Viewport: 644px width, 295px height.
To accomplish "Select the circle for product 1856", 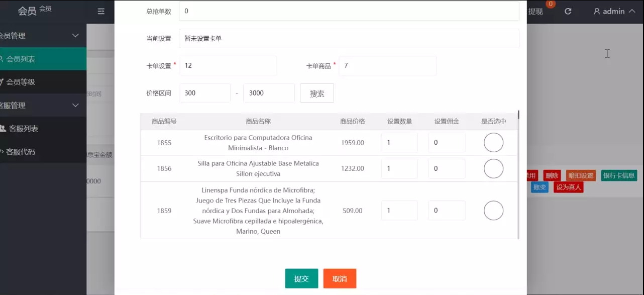I will coord(493,168).
